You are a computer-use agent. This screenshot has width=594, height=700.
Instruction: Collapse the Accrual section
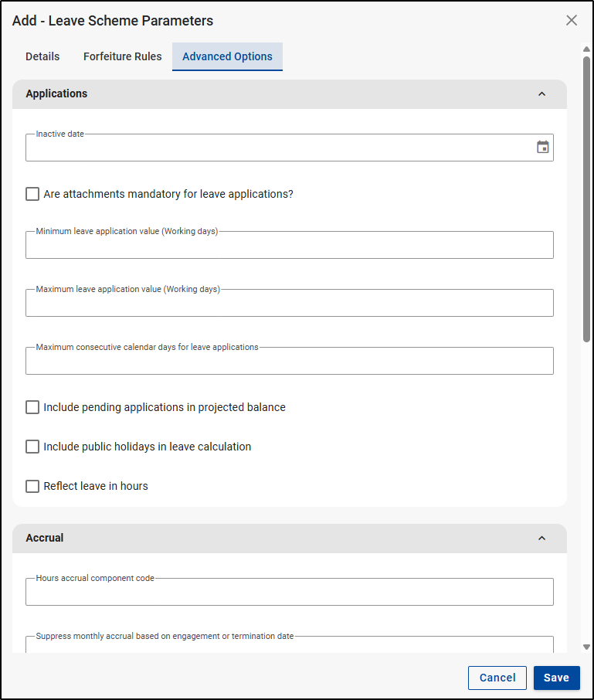541,539
